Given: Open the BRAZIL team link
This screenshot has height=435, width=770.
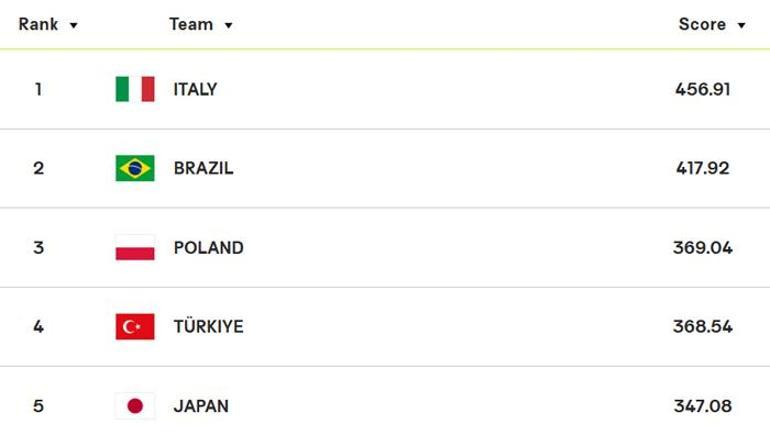Looking at the screenshot, I should (x=203, y=168).
